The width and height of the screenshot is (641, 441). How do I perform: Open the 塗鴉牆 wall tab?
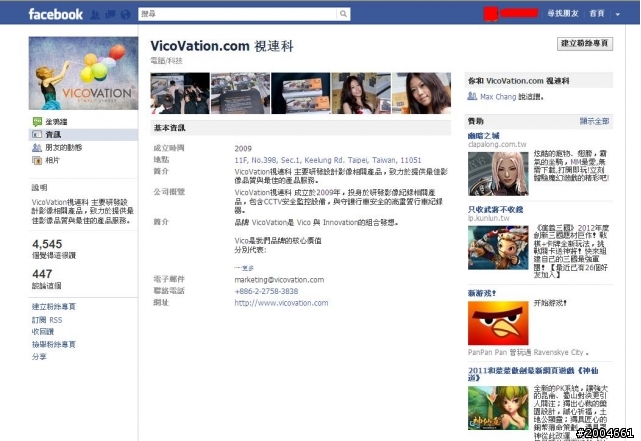tap(56, 121)
